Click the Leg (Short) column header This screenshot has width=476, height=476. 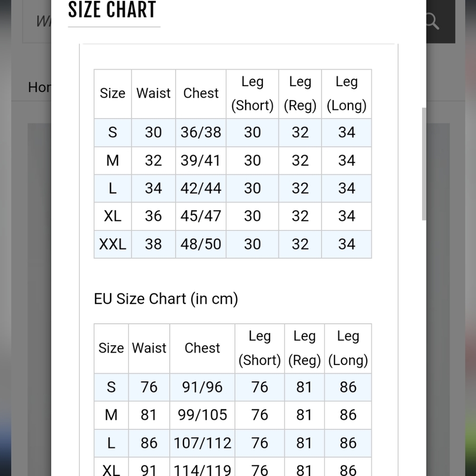tap(252, 94)
